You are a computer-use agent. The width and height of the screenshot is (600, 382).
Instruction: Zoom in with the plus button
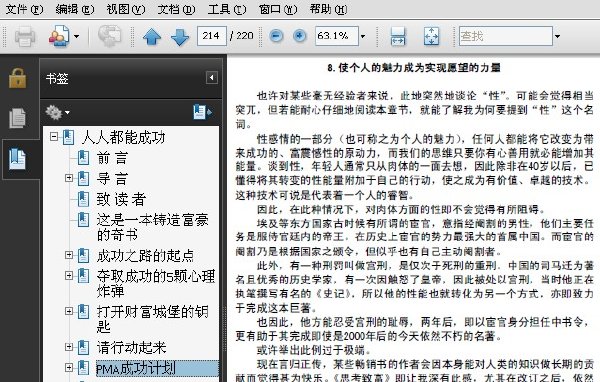(300, 36)
